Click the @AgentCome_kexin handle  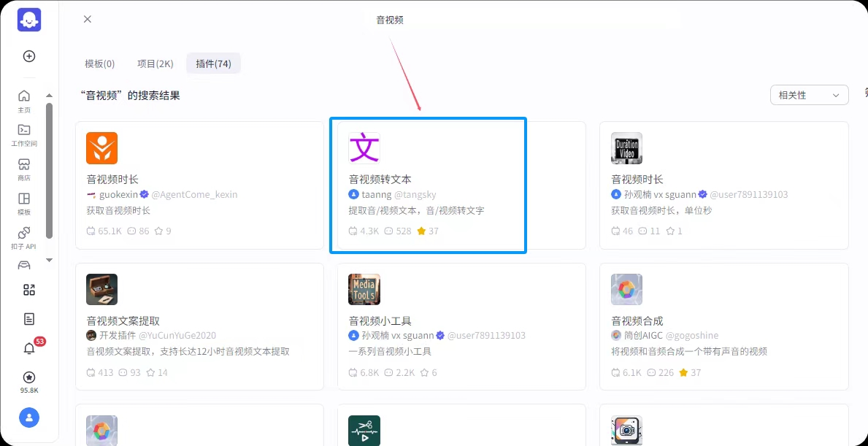(194, 194)
